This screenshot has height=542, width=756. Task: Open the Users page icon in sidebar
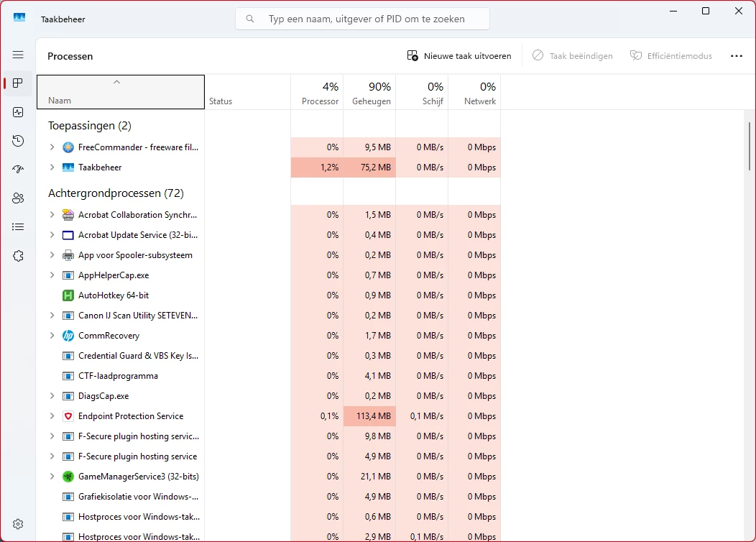tap(18, 198)
